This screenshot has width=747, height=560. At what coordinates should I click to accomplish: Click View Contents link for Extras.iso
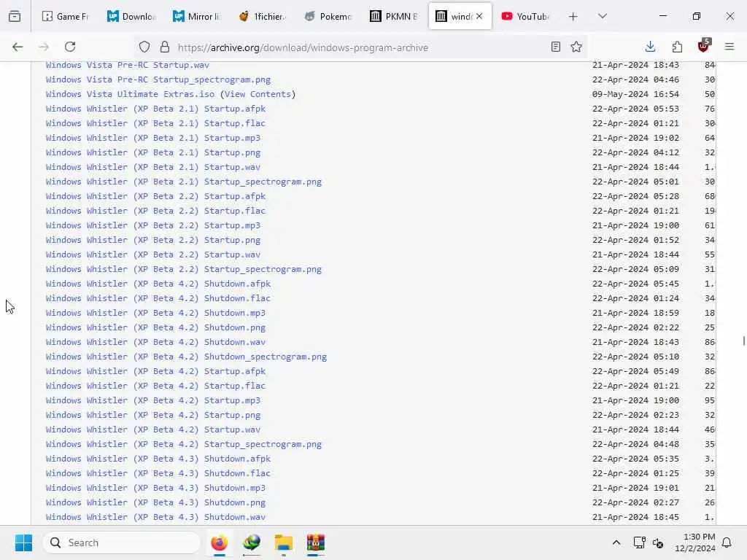pos(258,94)
